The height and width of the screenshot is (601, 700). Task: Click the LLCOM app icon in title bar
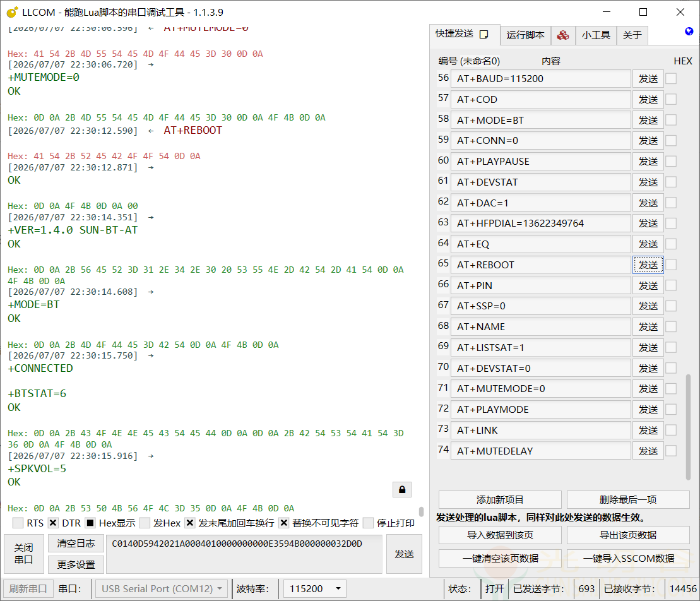coord(12,12)
